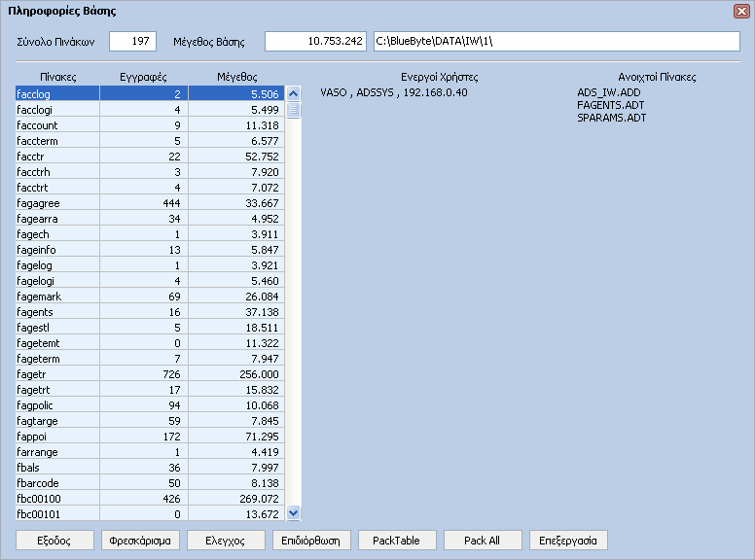This screenshot has height=560, width=755.
Task: Click the database path field C:\BlueByte\DATA\IW\1\
Action: tap(557, 42)
